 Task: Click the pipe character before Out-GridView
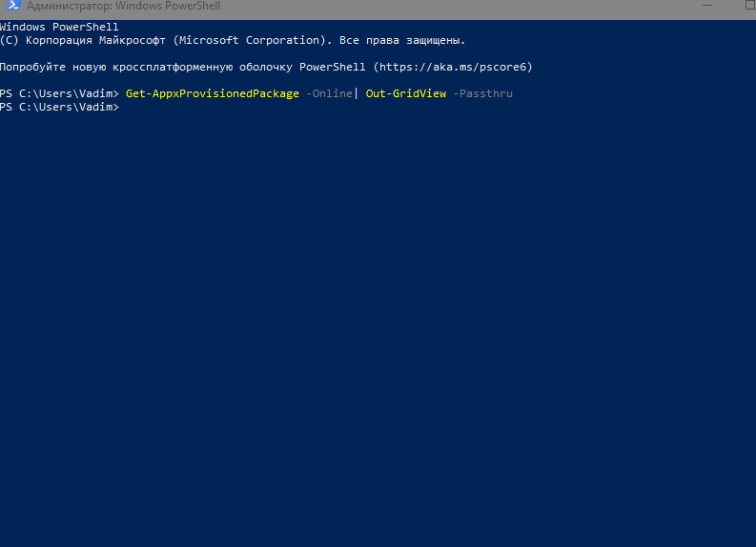tap(357, 93)
